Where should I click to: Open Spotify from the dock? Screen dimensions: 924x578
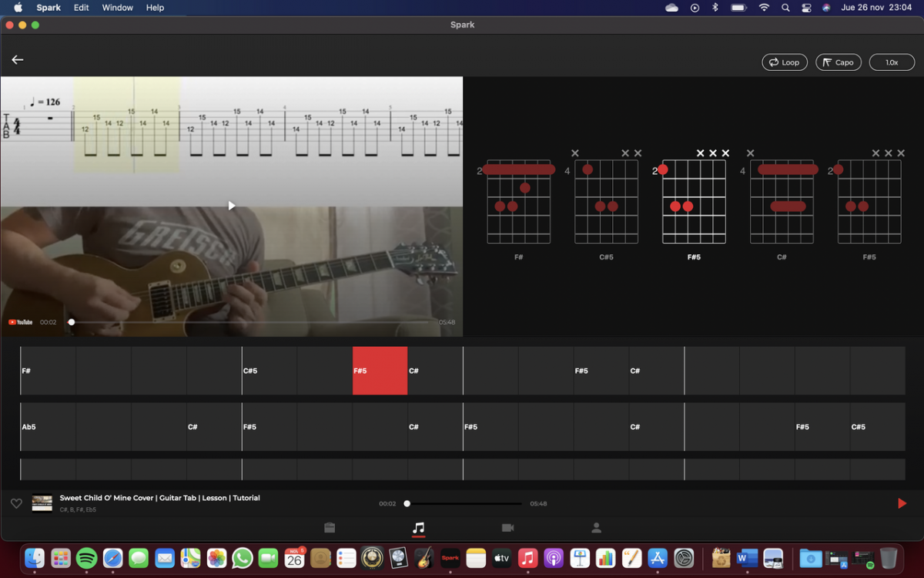point(86,558)
